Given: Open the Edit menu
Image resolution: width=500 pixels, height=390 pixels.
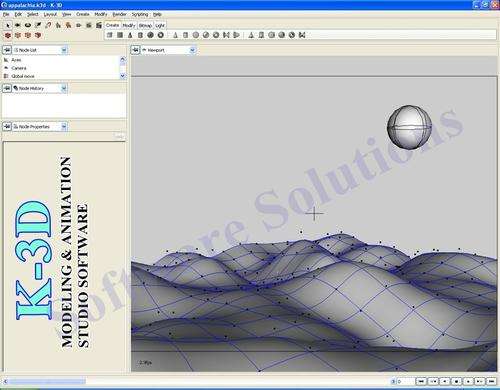Looking at the screenshot, I should click(x=18, y=14).
